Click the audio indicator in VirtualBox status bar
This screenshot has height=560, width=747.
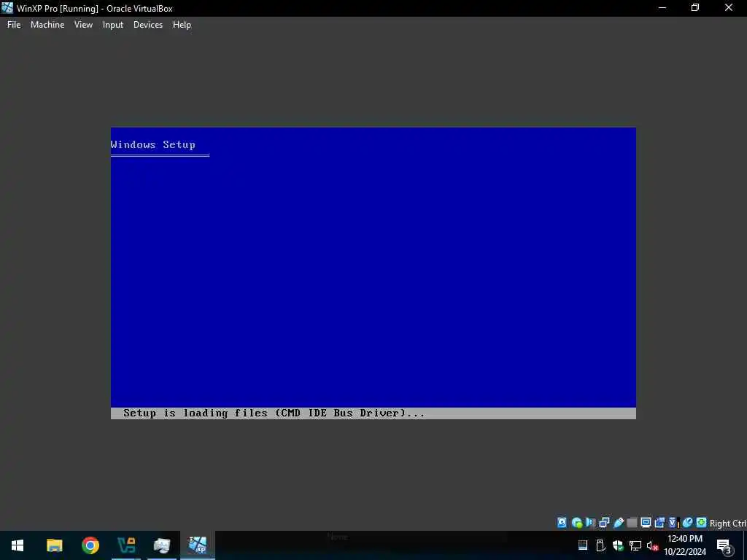pos(591,523)
